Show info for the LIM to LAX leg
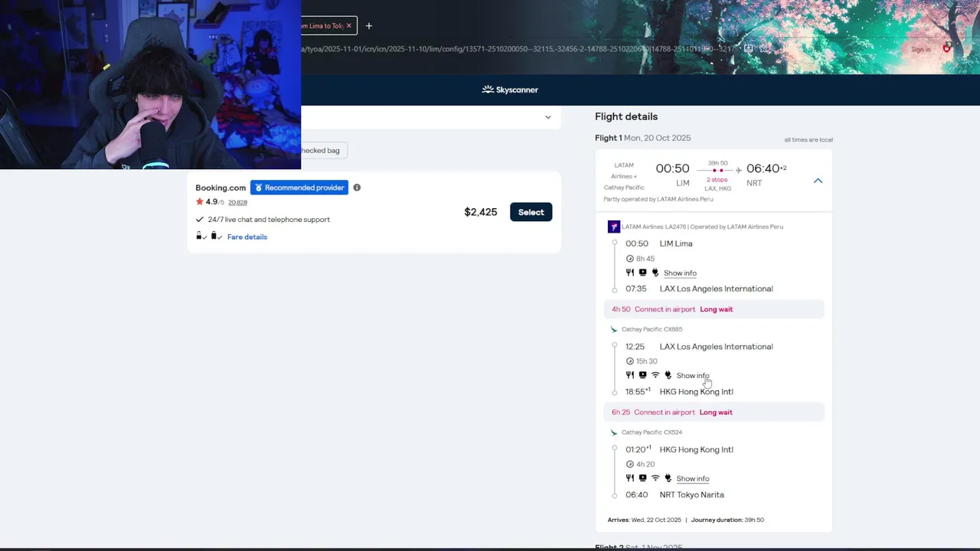Viewport: 980px width, 551px height. 680,273
